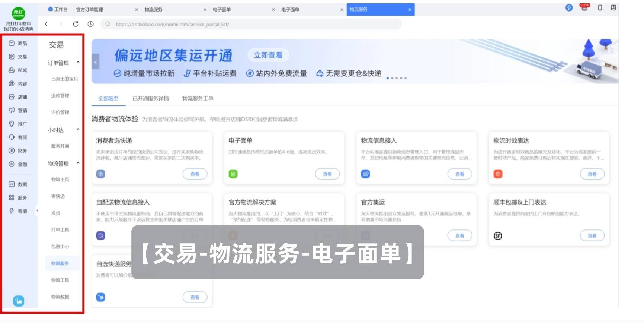Open 退款管理 in the menu
The image size is (644, 323).
point(60,96)
